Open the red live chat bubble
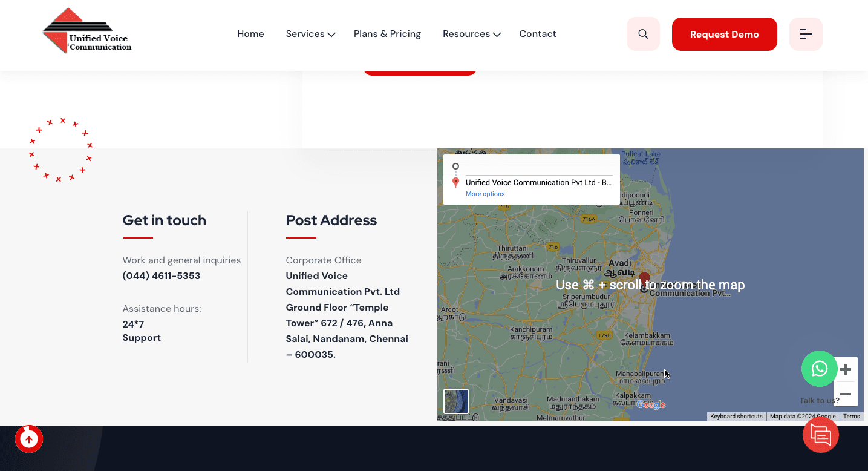 coord(820,435)
